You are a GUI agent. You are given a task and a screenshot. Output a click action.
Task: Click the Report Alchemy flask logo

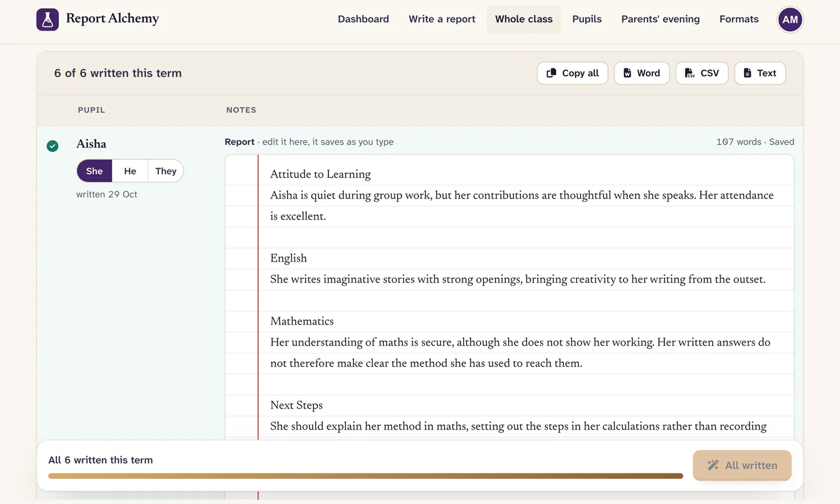coord(47,19)
